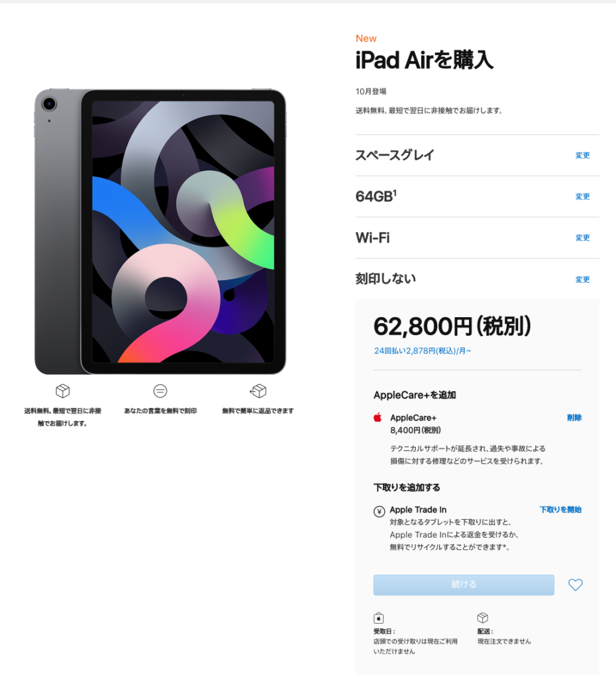Start trade-in via 下取りを開始

coord(560,509)
